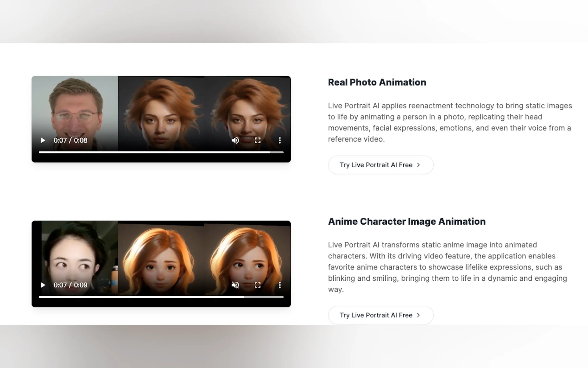Seek in the top video progress bar
The height and width of the screenshot is (368, 588).
tap(160, 152)
